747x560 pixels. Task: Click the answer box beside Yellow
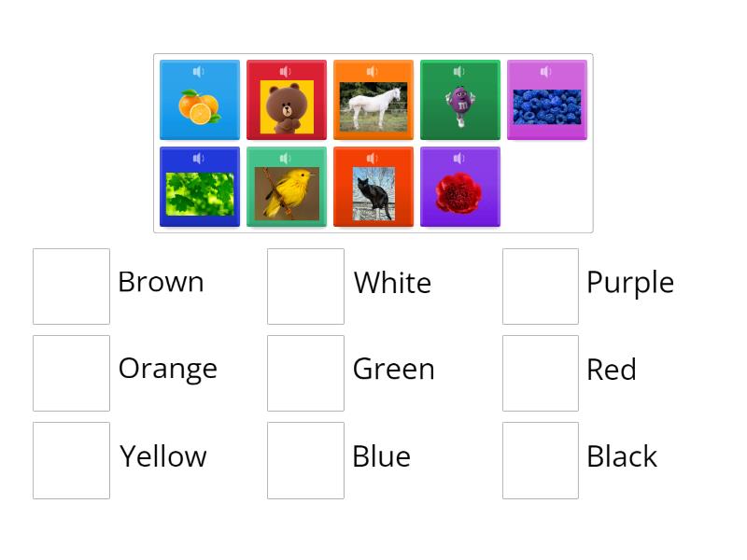pyautogui.click(x=71, y=459)
